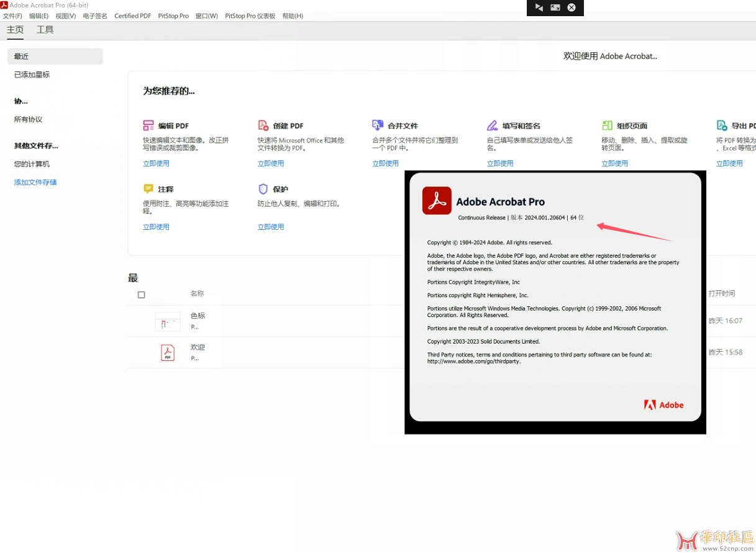Image resolution: width=756 pixels, height=553 pixels.
Task: Click the Fill & Sign (填写和签名) pen icon
Action: point(493,126)
